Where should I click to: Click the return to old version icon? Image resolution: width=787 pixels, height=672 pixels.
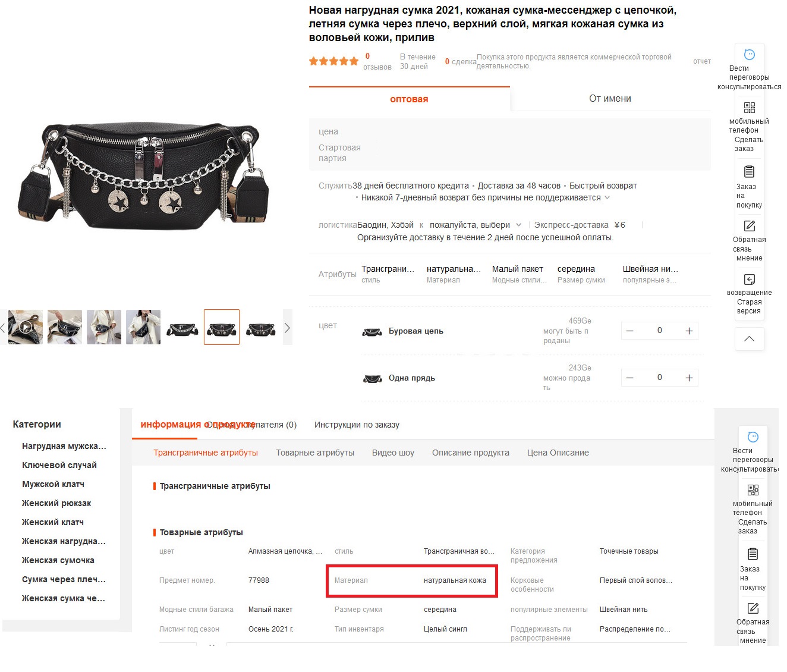pos(750,280)
